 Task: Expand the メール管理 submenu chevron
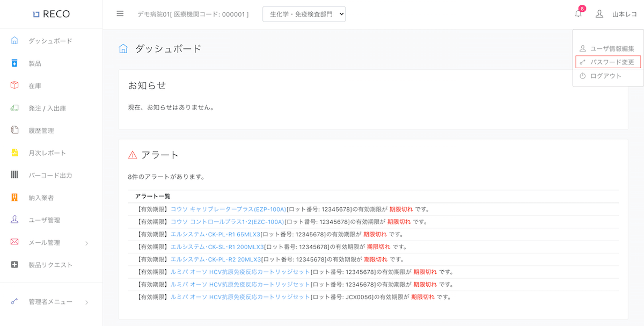pyautogui.click(x=87, y=243)
